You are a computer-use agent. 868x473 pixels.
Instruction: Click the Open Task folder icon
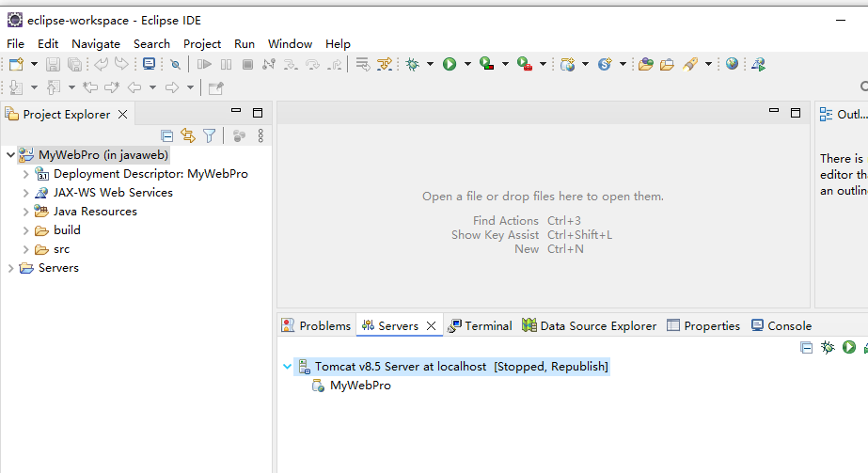click(667, 64)
